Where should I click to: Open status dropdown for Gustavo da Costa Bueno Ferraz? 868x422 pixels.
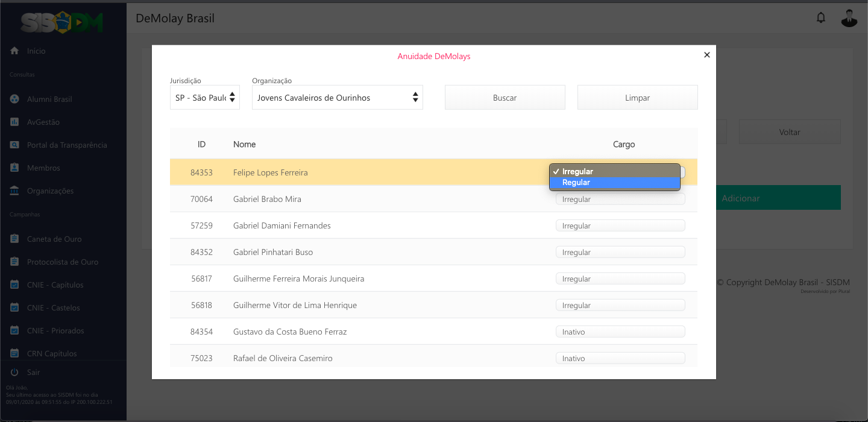point(620,332)
